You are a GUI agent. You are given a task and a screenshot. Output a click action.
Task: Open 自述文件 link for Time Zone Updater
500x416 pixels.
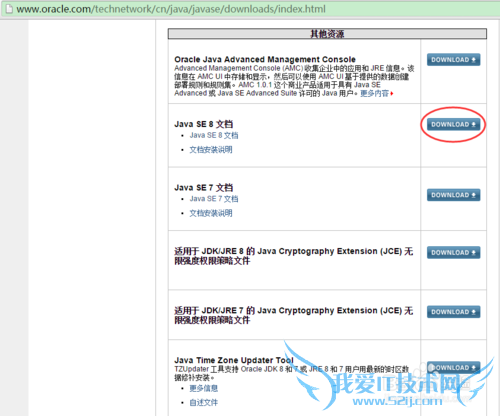point(203,403)
